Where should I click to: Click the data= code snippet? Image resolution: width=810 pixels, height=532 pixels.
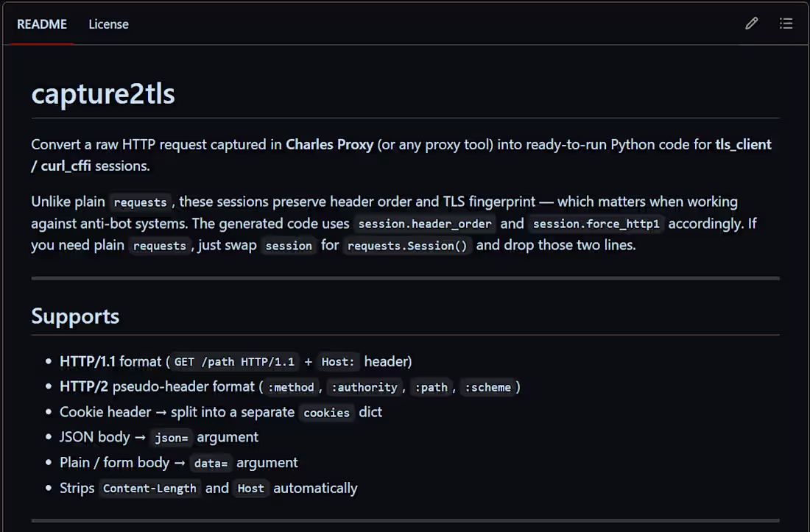click(211, 464)
